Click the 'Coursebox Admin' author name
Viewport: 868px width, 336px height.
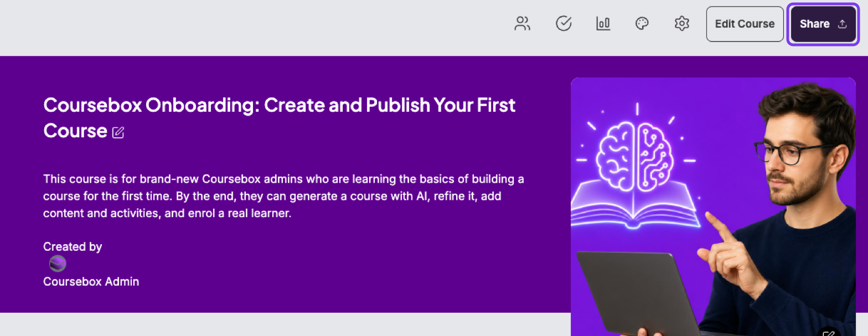(91, 282)
